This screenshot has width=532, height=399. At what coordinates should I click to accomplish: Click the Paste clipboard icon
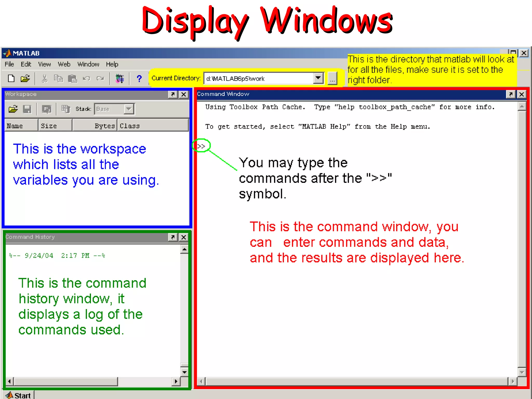tap(72, 78)
